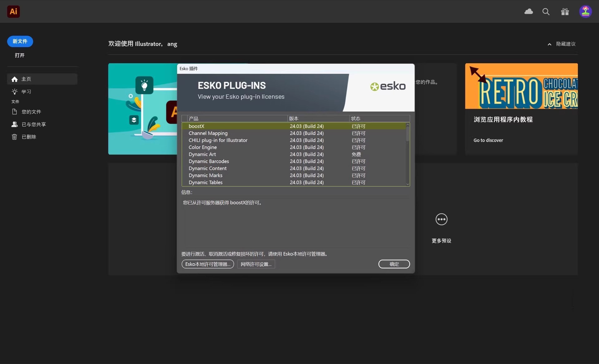This screenshot has width=599, height=364.
Task: Click the 免费 status of Dynamic Art
Action: (356, 154)
